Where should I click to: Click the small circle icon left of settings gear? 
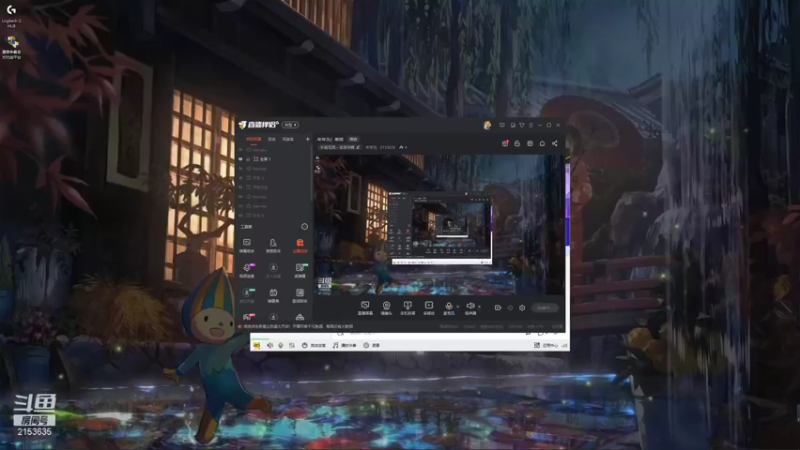(x=510, y=308)
